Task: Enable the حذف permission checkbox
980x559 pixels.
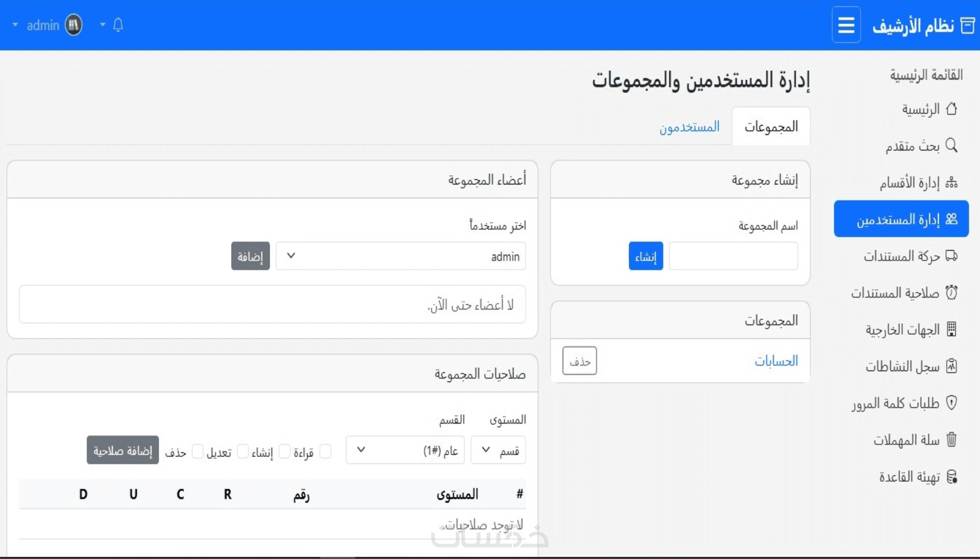Action: coord(197,451)
